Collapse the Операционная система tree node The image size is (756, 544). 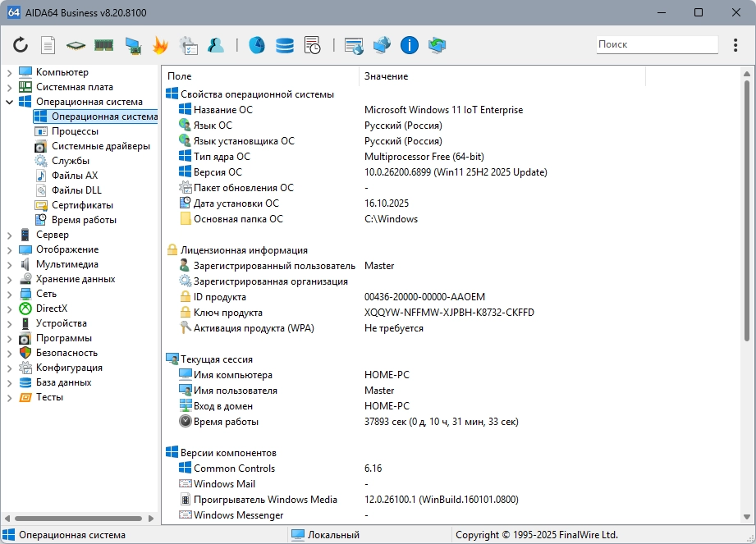click(x=9, y=102)
